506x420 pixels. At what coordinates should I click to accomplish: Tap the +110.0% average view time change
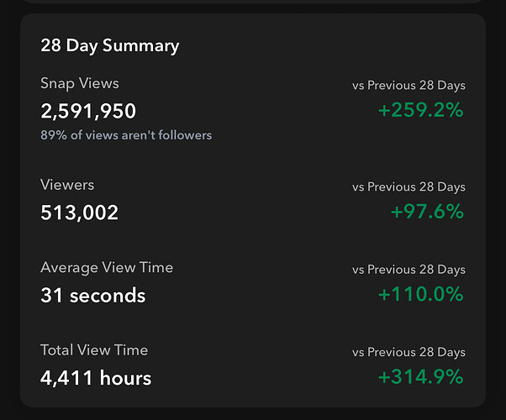(x=420, y=295)
